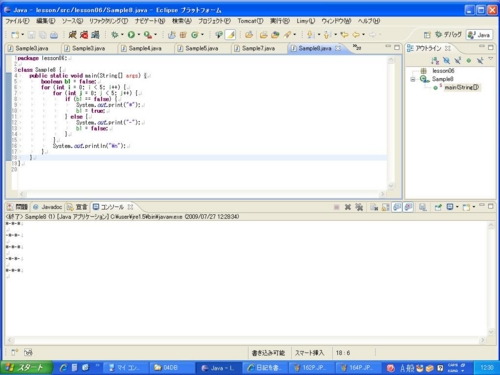Viewport: 500px width, 375px height.
Task: Toggle Hide Non-Public Members green dot
Action: click(469, 60)
